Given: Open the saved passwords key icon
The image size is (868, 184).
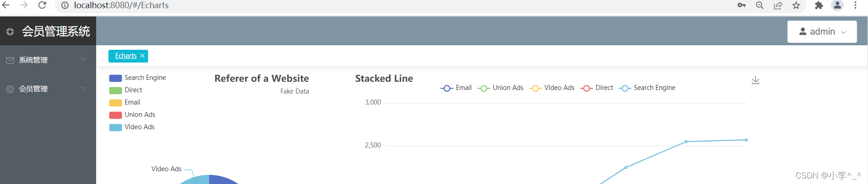Looking at the screenshot, I should tap(741, 5).
